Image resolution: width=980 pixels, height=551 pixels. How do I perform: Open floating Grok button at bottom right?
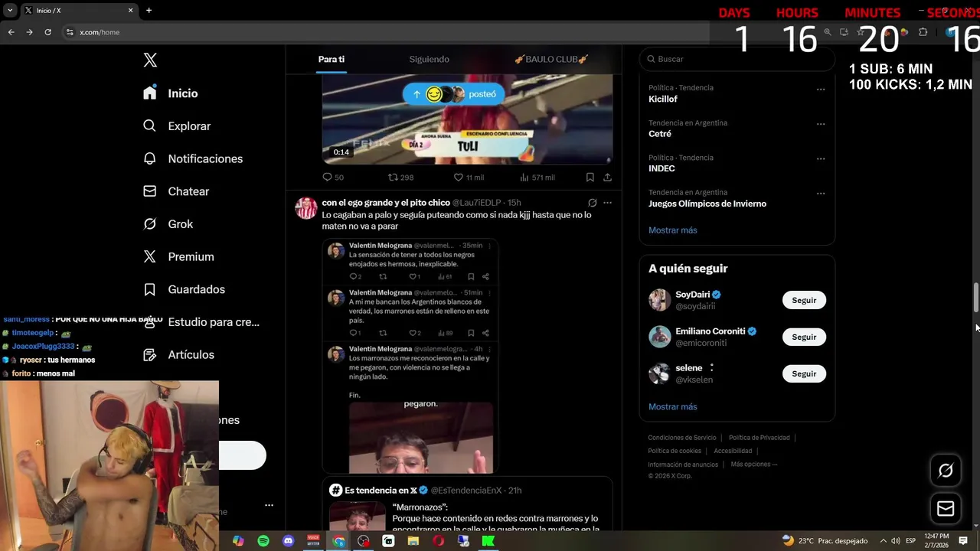946,471
